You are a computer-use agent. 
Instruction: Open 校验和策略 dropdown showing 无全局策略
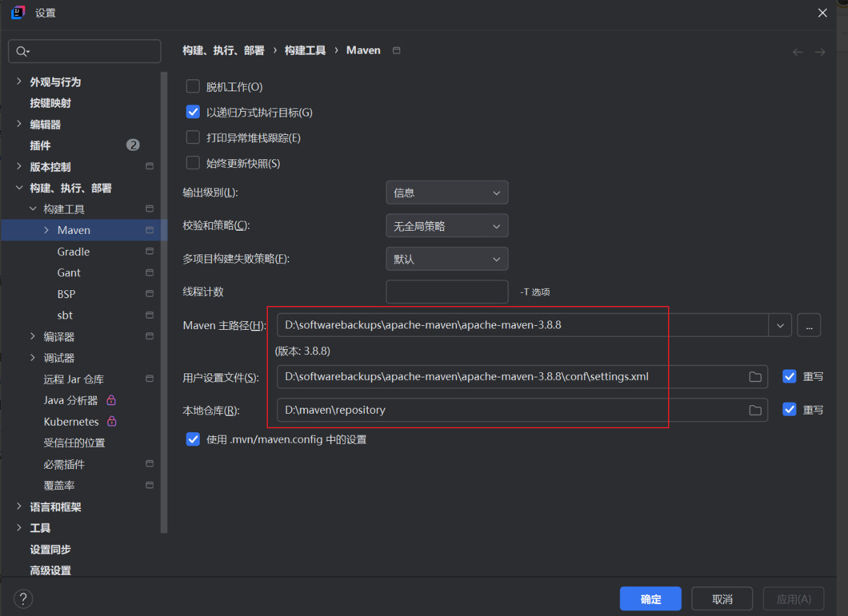[x=447, y=225]
